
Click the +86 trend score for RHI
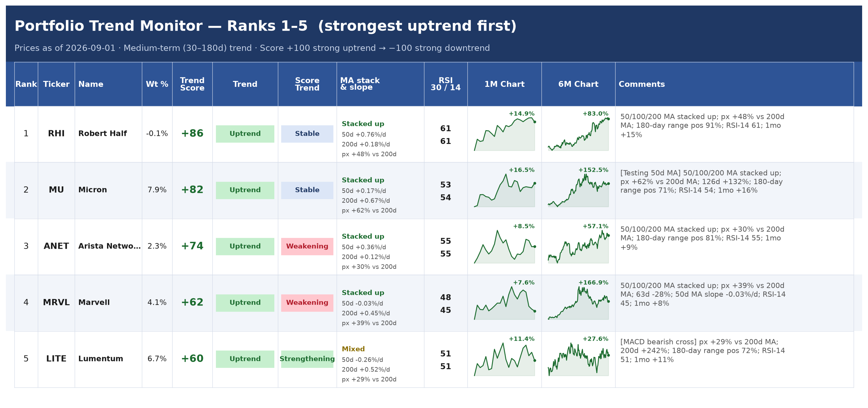point(192,133)
